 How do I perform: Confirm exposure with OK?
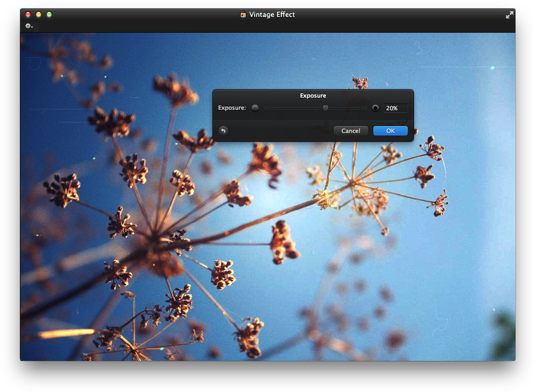tap(390, 131)
